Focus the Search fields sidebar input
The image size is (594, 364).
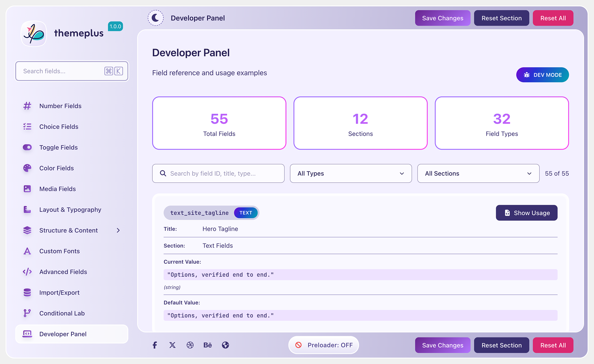(x=72, y=71)
